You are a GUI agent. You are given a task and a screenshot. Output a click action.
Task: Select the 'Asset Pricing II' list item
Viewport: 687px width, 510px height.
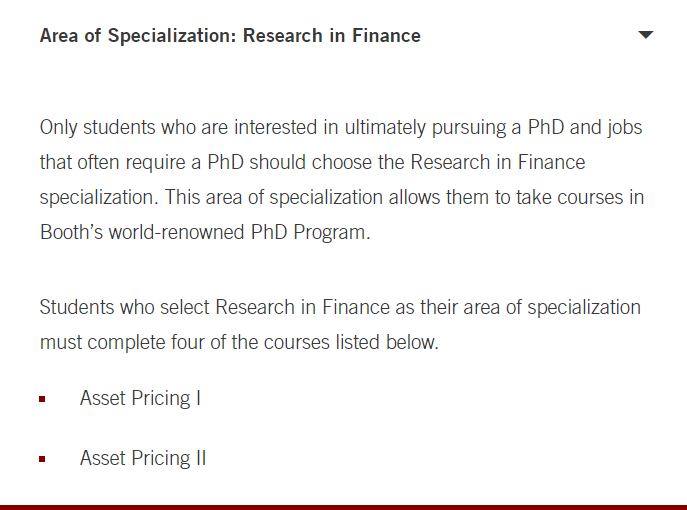(143, 458)
